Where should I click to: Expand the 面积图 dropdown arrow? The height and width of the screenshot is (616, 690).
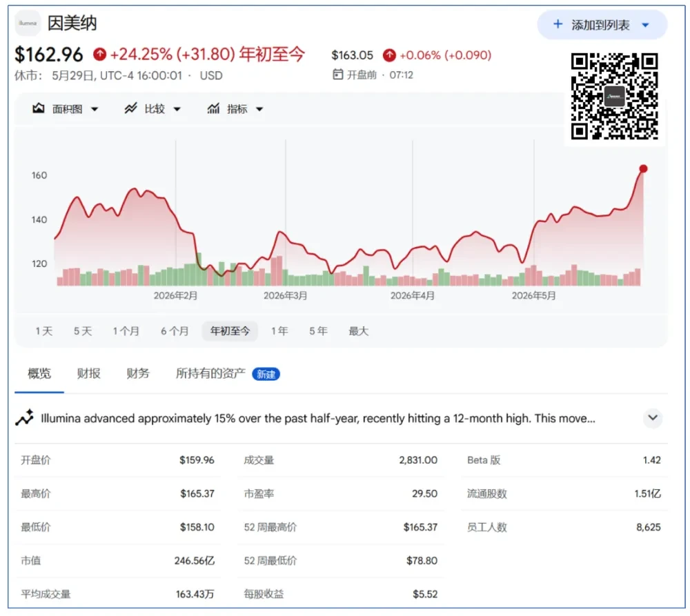(95, 109)
